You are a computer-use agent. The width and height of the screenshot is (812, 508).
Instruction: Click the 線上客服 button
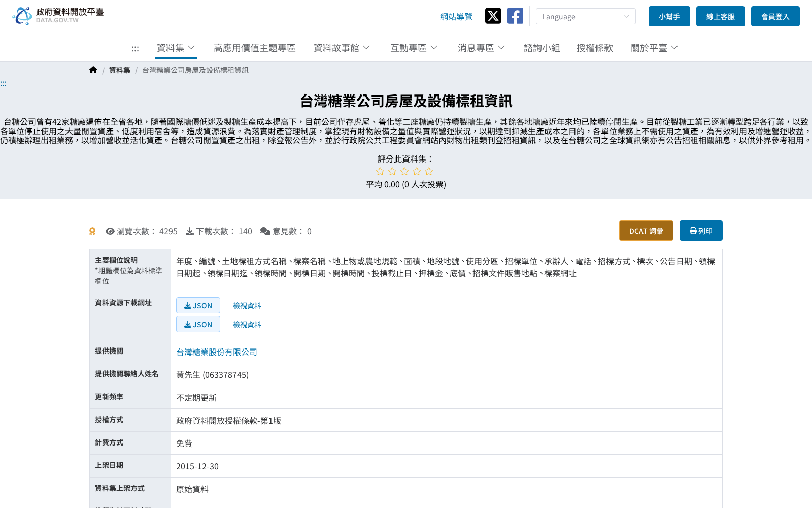(721, 16)
